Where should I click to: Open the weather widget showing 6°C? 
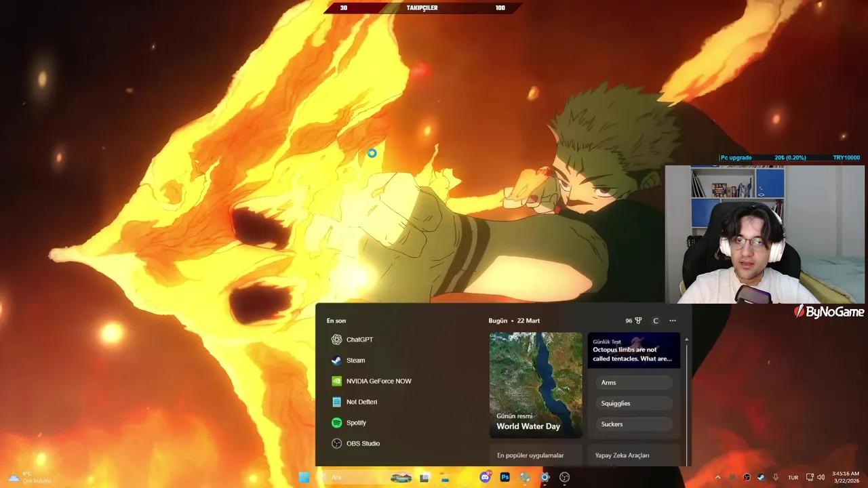(29, 477)
